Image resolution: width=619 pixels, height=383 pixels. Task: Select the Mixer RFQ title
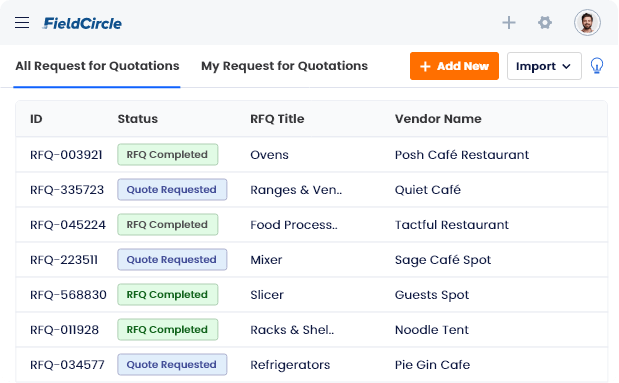point(266,260)
